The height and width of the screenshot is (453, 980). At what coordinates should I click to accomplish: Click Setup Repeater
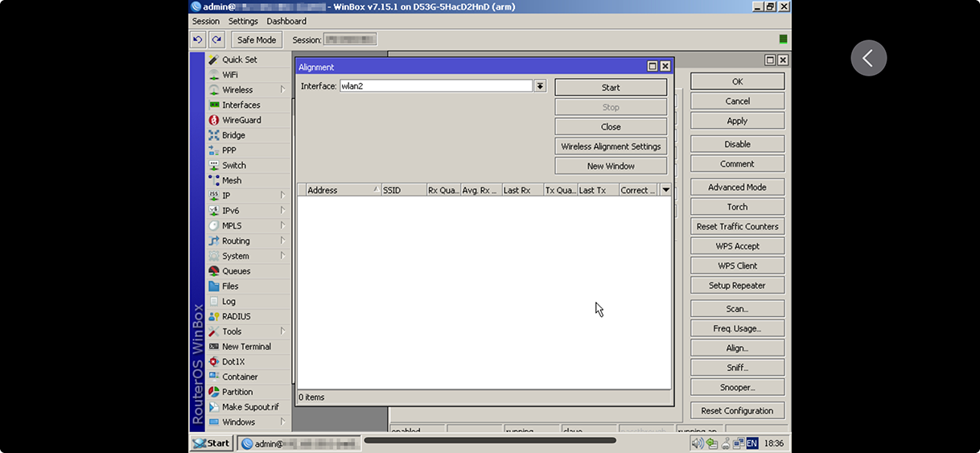click(737, 286)
